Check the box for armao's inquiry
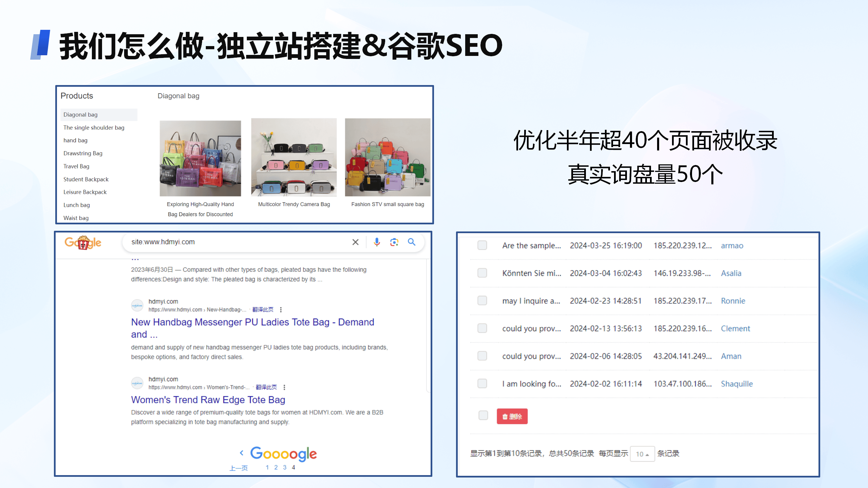The image size is (868, 488). click(482, 245)
